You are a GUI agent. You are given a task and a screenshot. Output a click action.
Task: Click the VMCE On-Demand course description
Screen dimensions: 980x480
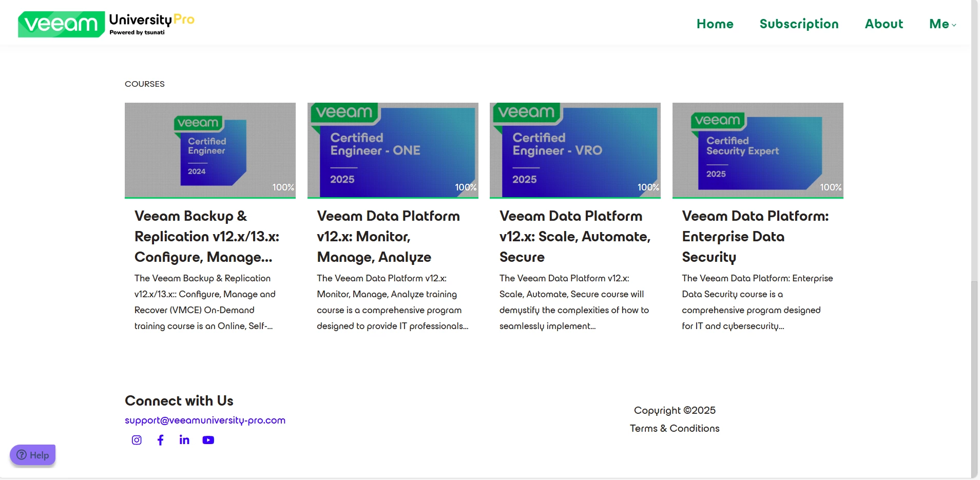(205, 302)
